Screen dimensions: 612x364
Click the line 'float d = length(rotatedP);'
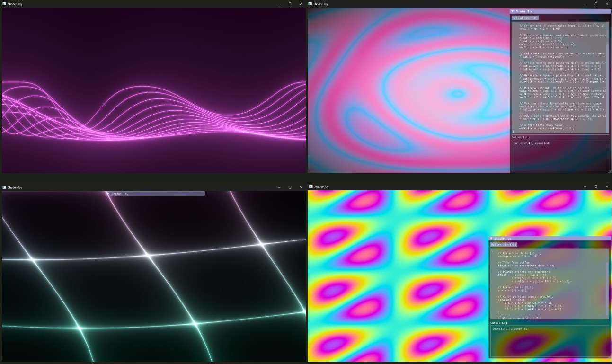click(x=542, y=57)
